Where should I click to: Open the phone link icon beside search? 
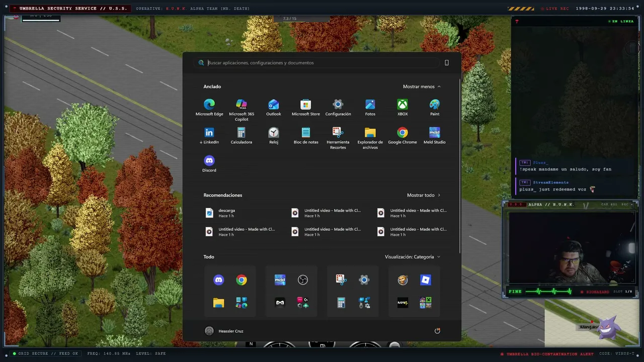point(447,63)
